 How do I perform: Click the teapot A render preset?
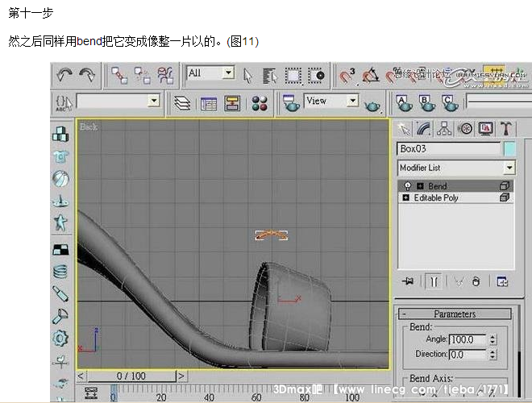(x=404, y=103)
